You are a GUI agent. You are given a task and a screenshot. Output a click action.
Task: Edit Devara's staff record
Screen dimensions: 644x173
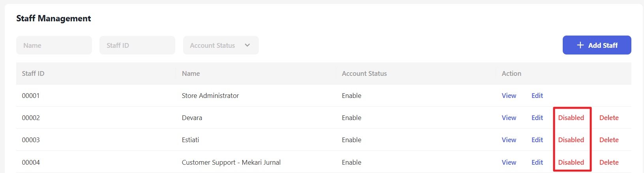tap(537, 118)
